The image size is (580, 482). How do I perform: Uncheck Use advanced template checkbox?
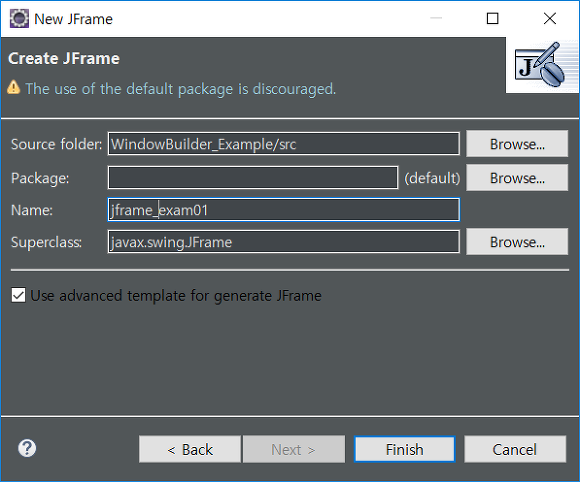pyautogui.click(x=18, y=295)
